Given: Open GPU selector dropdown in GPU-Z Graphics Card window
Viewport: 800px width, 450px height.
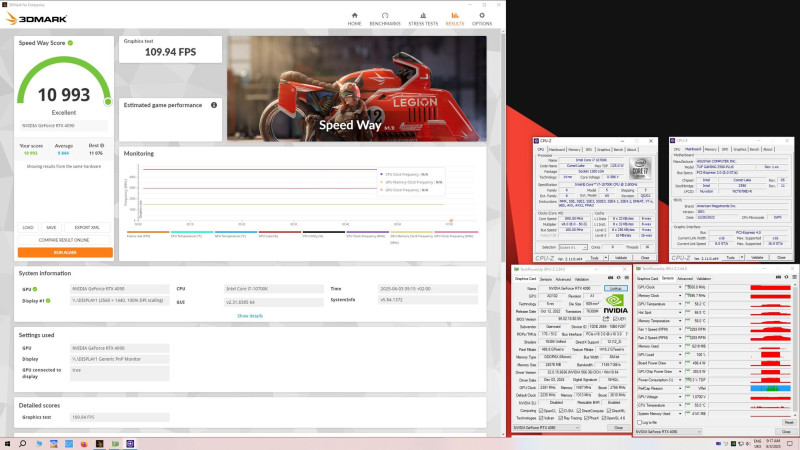Looking at the screenshot, I should click(546, 428).
